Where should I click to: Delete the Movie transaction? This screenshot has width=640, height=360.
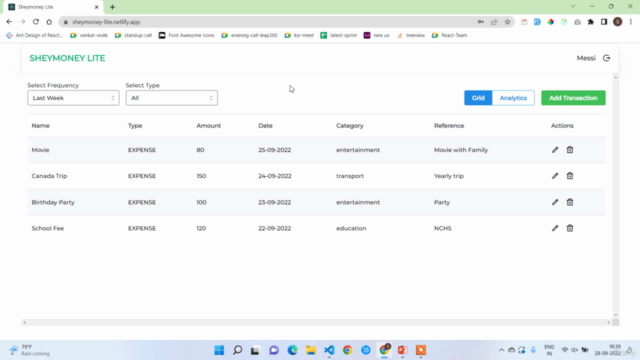point(570,150)
